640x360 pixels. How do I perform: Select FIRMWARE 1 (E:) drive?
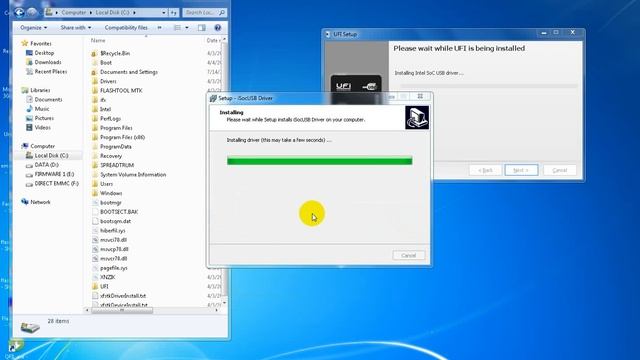pyautogui.click(x=54, y=174)
